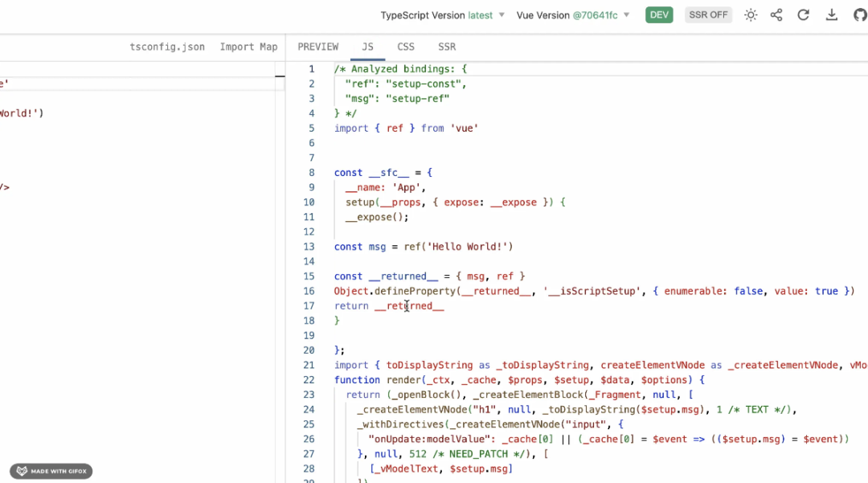Screen dimensions: 868x483
Task: Click the "onUpdate:modelValue" string on line 26
Action: pyautogui.click(x=429, y=440)
